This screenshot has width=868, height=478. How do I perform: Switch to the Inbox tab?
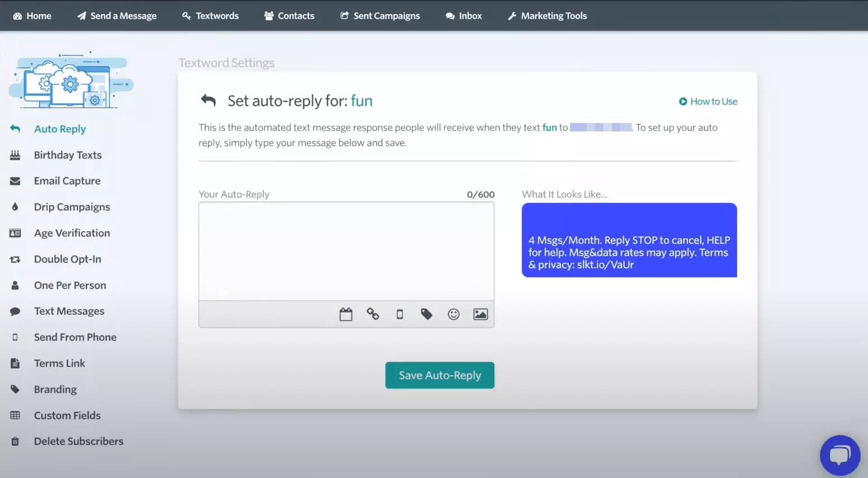(464, 15)
